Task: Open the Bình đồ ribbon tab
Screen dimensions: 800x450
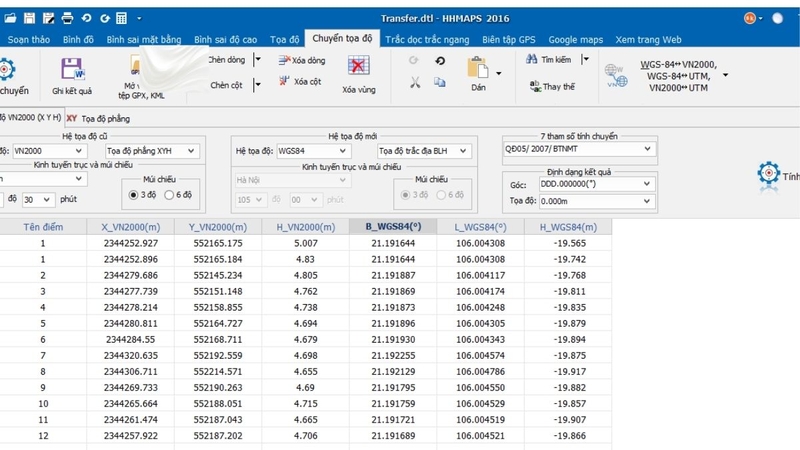Action: point(78,40)
